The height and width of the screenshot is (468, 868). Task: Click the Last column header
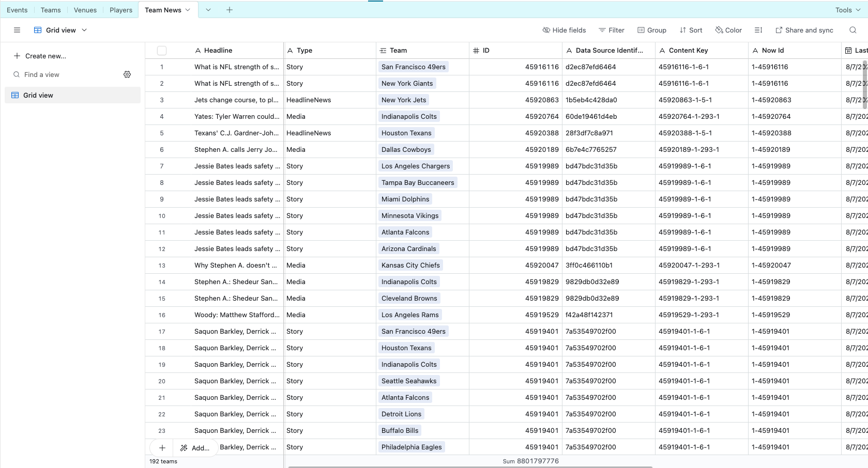click(x=855, y=50)
